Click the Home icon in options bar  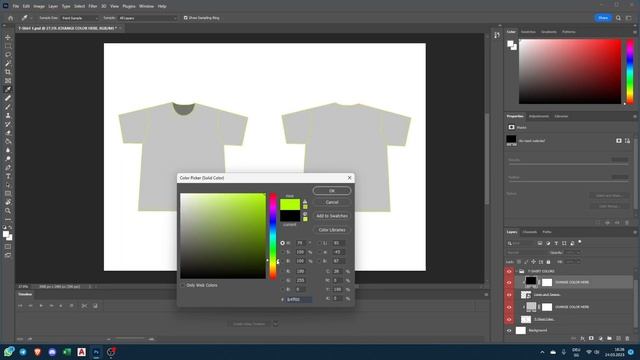pyautogui.click(x=11, y=18)
